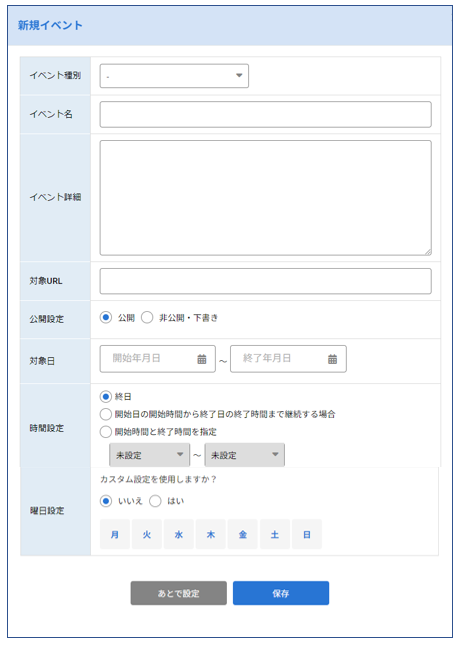Toggle the 金 weekday button
Image resolution: width=460 pixels, height=645 pixels.
point(243,534)
